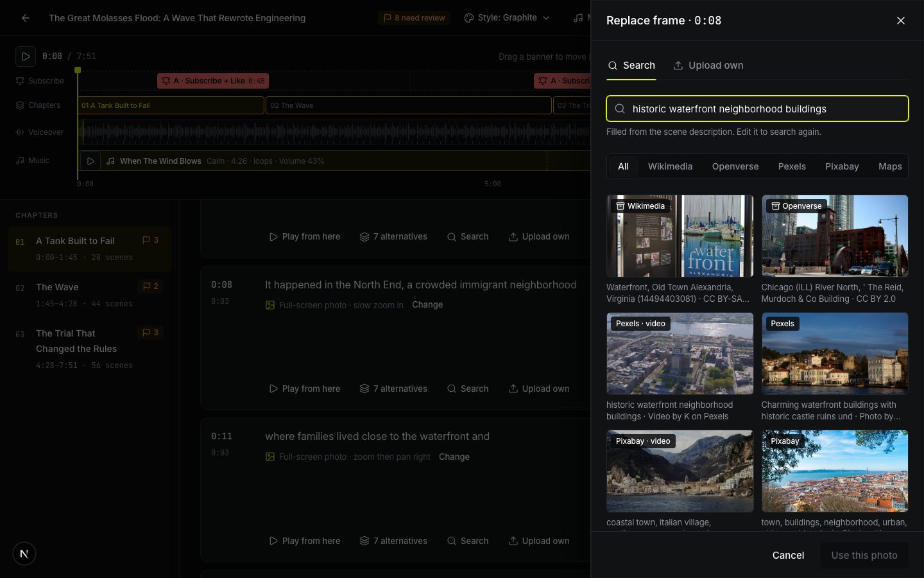Switch to the Upload own tab
The image size is (924, 578).
tap(708, 66)
